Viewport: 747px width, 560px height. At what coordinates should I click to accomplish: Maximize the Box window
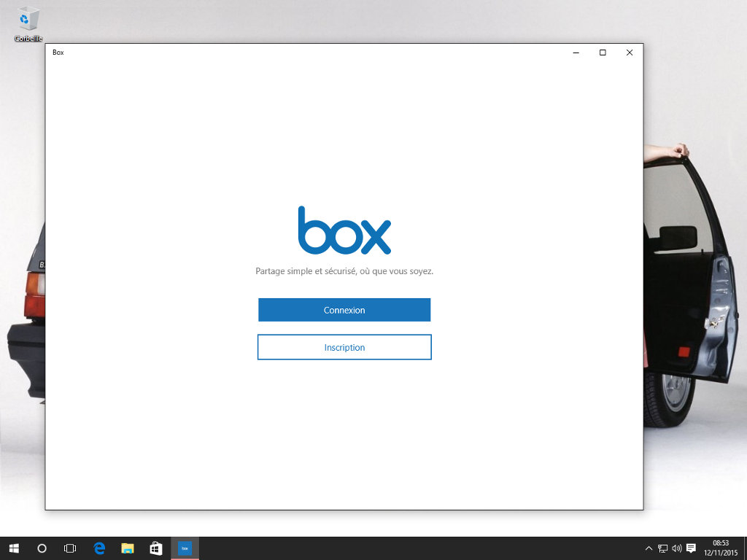[x=603, y=52]
